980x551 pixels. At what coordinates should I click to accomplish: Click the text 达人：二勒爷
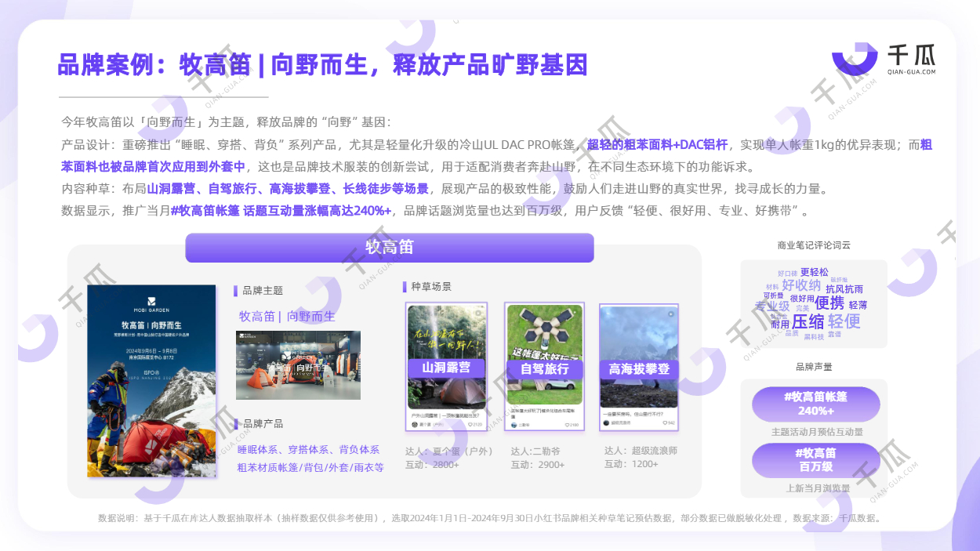[x=535, y=451]
